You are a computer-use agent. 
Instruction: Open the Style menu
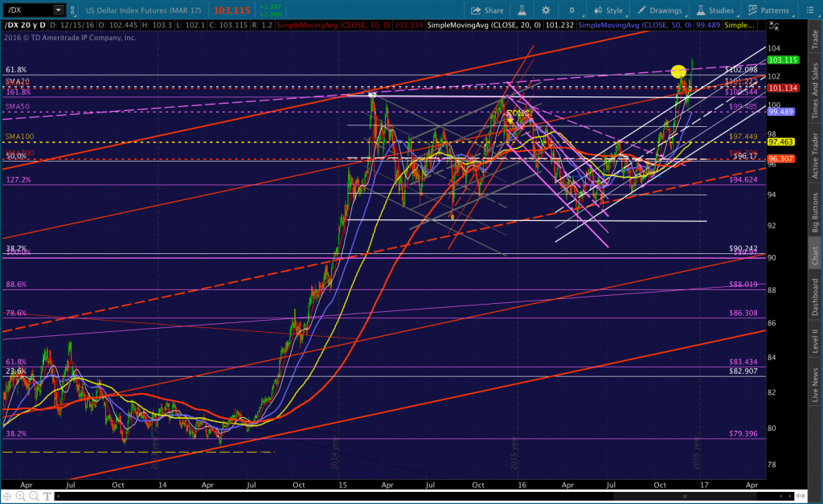point(608,10)
